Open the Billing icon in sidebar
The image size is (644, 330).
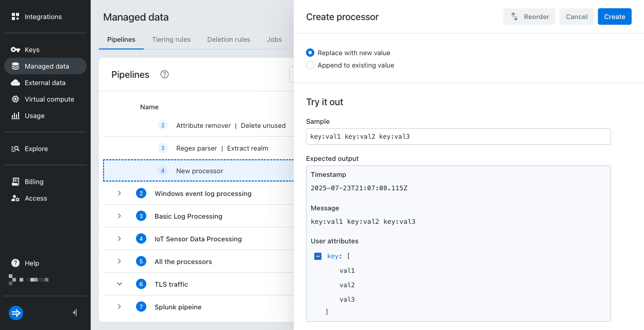click(x=15, y=181)
